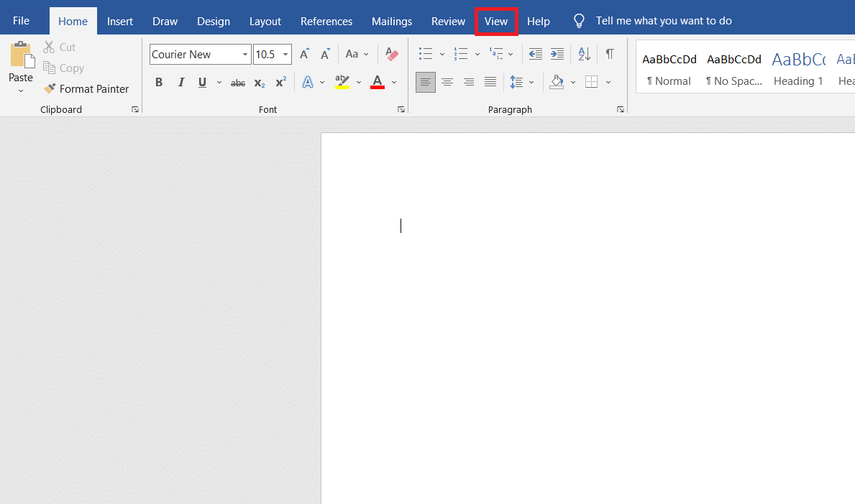
Task: Insert a bulleted list
Action: click(x=425, y=54)
